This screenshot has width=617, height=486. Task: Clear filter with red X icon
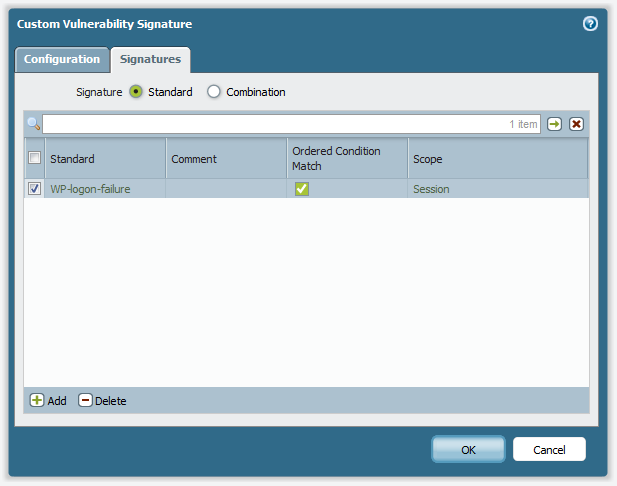(x=576, y=124)
